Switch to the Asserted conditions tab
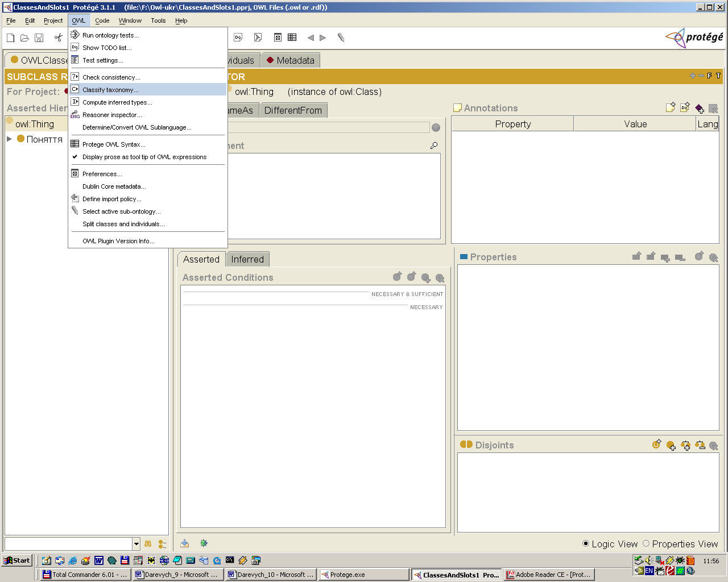728x582 pixels. pyautogui.click(x=201, y=259)
